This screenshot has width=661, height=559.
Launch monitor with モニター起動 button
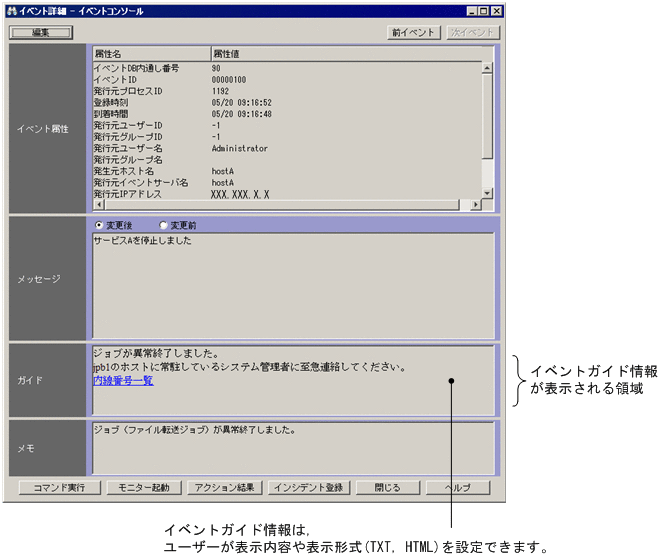[144, 488]
